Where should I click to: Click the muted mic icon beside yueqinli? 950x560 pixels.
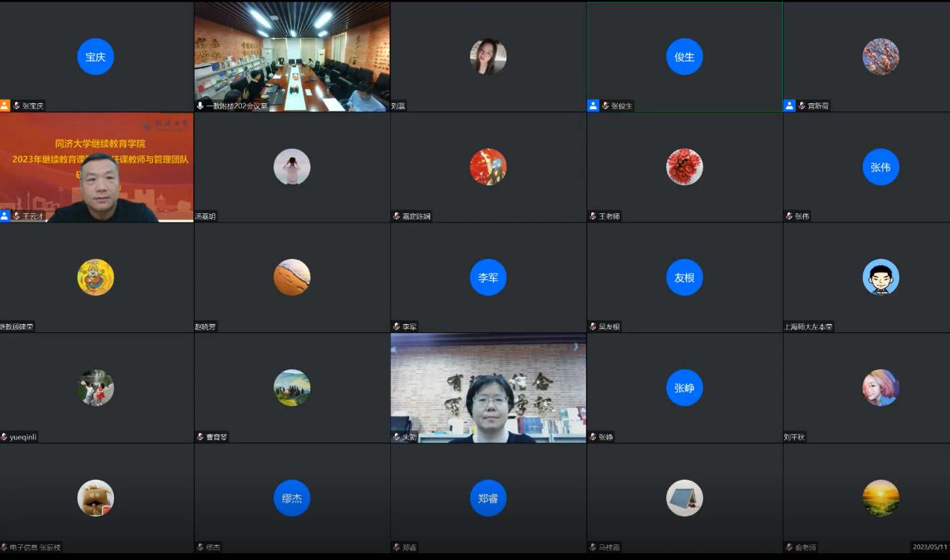click(x=4, y=437)
